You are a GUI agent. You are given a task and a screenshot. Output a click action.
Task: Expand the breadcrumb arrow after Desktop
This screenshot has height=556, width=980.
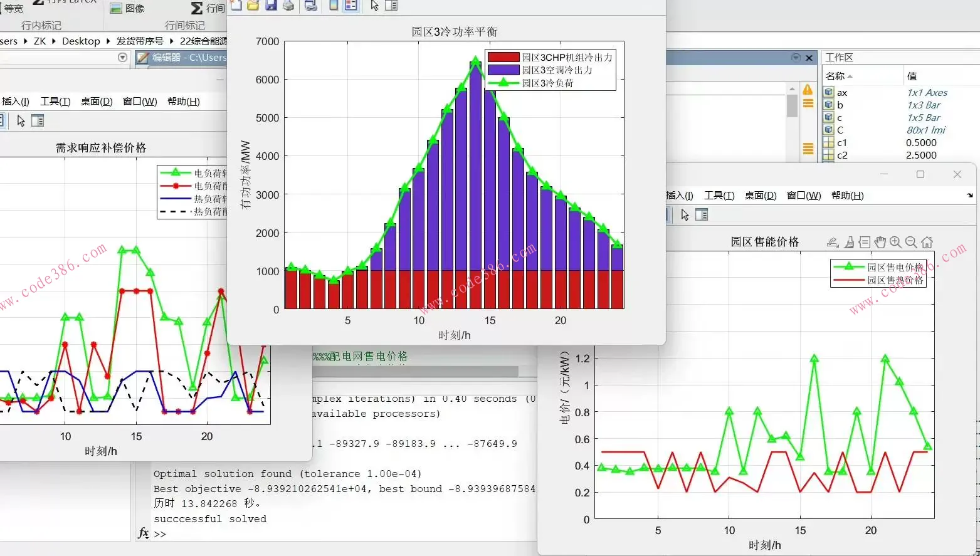tap(108, 41)
